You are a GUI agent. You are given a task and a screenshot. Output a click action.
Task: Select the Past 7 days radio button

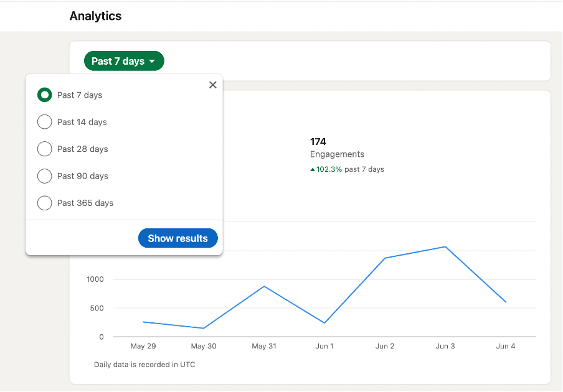point(44,95)
